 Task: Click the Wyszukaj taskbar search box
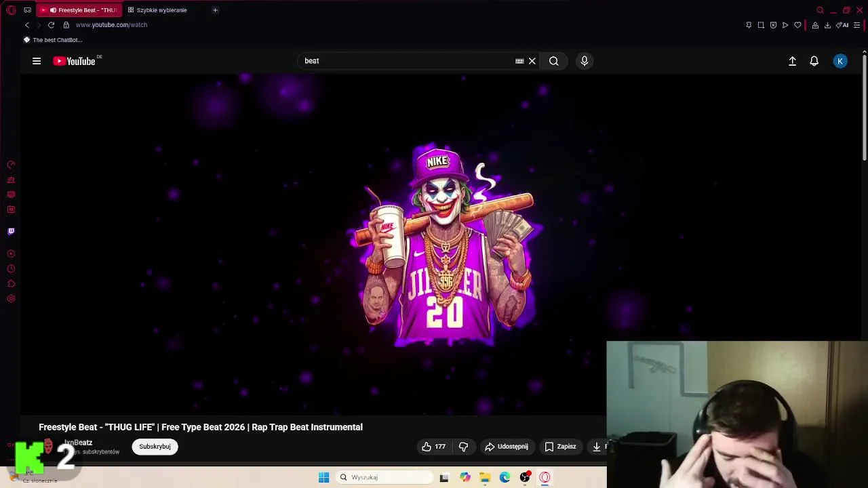[384, 477]
